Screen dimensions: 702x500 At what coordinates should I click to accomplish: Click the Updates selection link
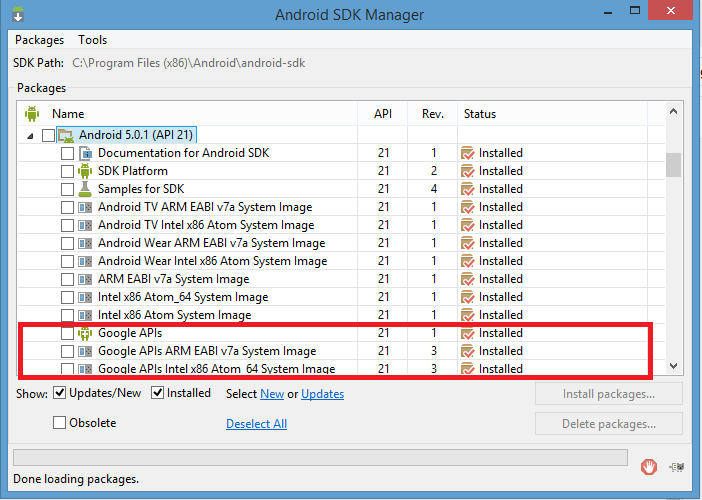tap(322, 394)
